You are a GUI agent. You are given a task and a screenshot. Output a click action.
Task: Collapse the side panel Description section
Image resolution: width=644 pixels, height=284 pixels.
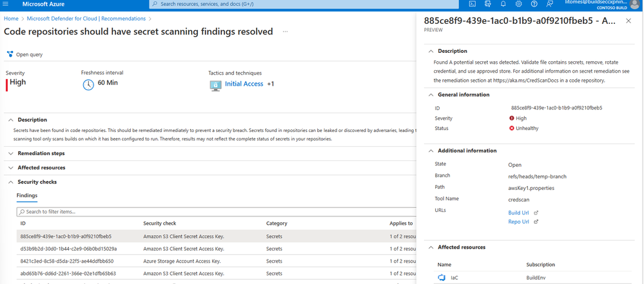click(431, 52)
